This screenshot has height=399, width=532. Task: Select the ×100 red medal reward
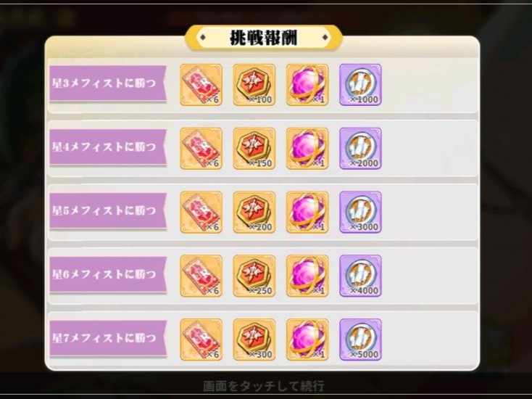(x=254, y=85)
